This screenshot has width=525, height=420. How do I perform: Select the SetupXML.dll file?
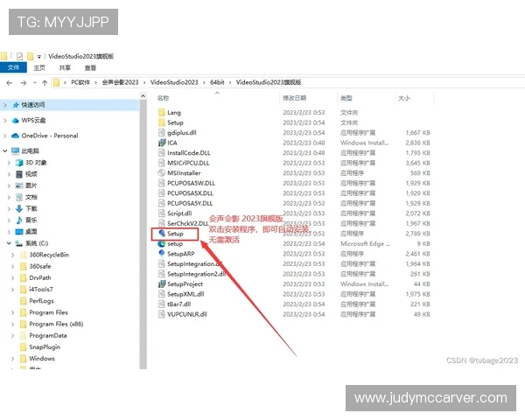click(185, 294)
